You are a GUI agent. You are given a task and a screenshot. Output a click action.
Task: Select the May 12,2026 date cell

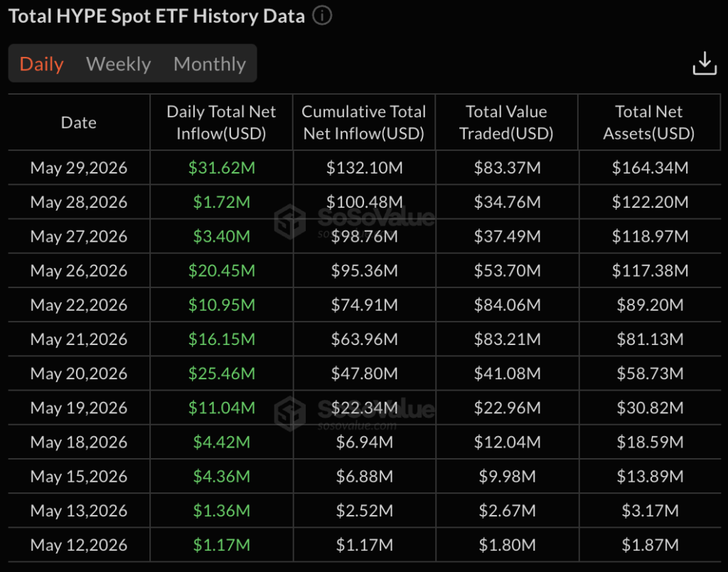coord(78,545)
